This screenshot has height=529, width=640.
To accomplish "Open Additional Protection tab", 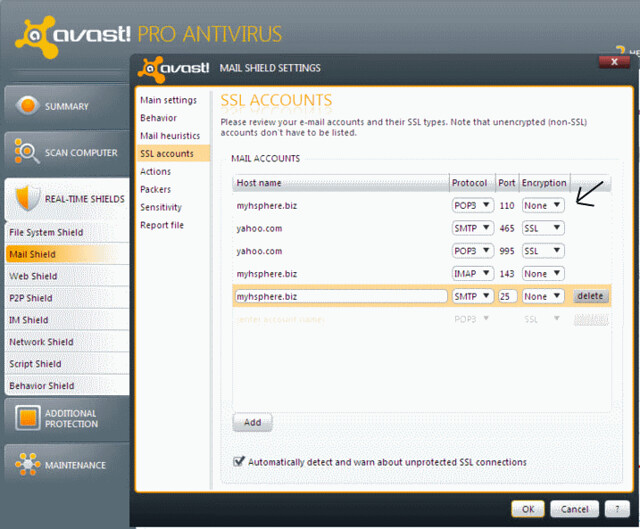I will (67, 418).
